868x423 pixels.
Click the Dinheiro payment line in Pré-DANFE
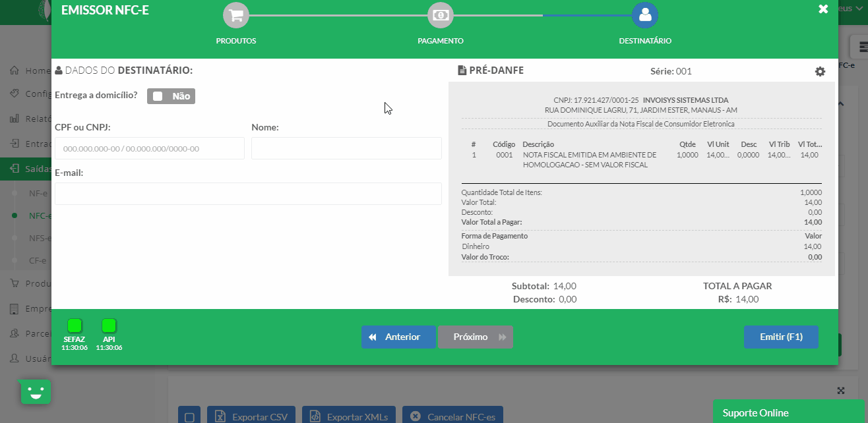point(642,246)
